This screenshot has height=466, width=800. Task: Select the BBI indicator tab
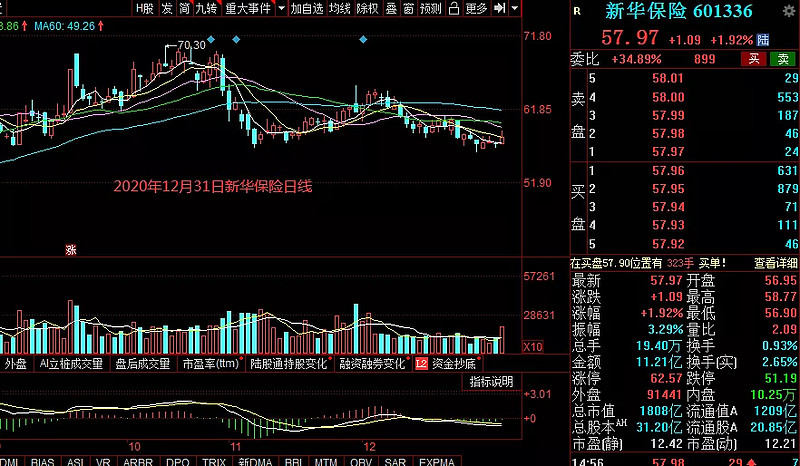[x=294, y=461]
